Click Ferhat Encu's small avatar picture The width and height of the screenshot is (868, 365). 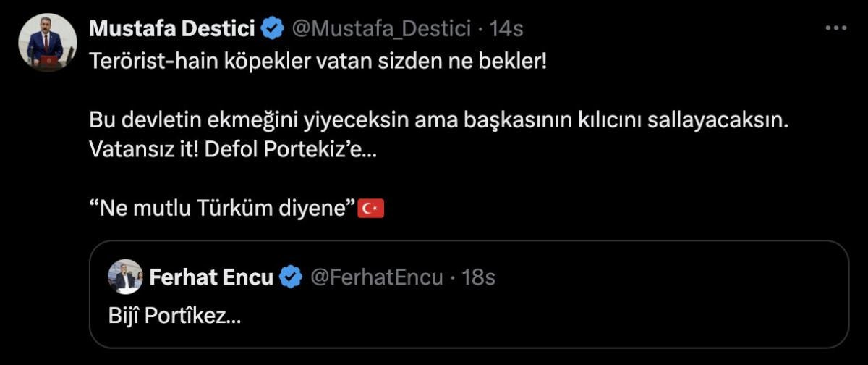[125, 277]
